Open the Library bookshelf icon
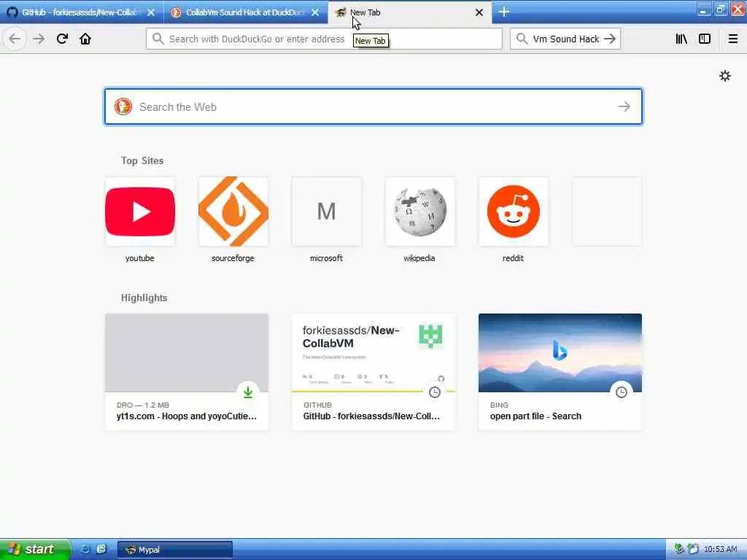The width and height of the screenshot is (747, 560). (x=681, y=39)
